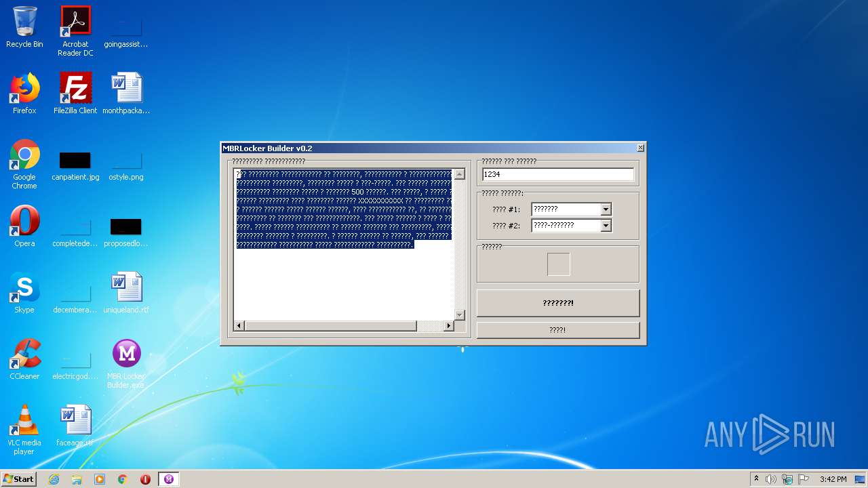Click the 3:42 PM clock

click(x=833, y=479)
